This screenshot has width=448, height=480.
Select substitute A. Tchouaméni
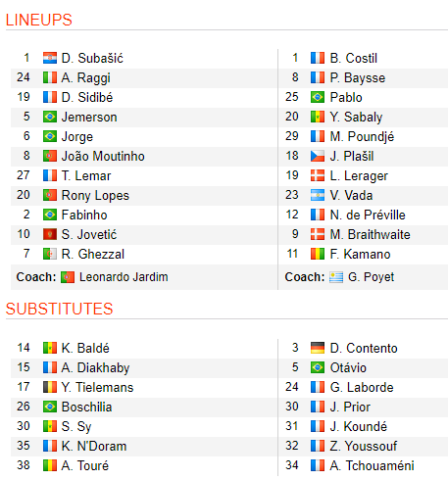[372, 465]
